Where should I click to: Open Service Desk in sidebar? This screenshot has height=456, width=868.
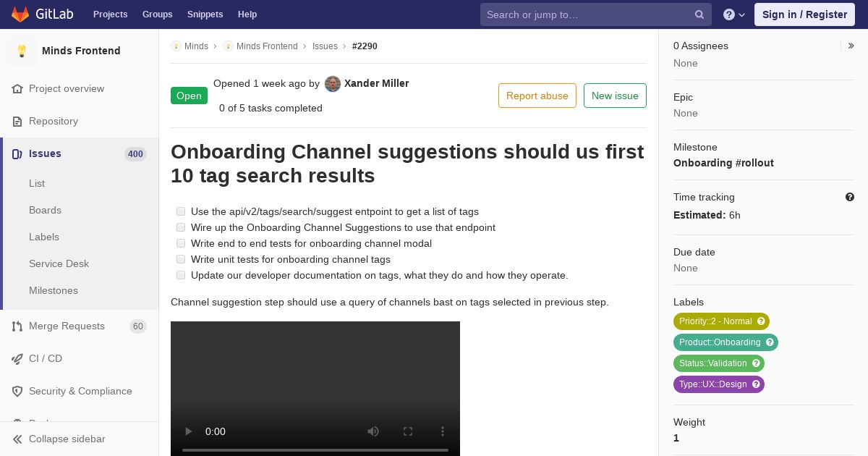[x=59, y=264]
